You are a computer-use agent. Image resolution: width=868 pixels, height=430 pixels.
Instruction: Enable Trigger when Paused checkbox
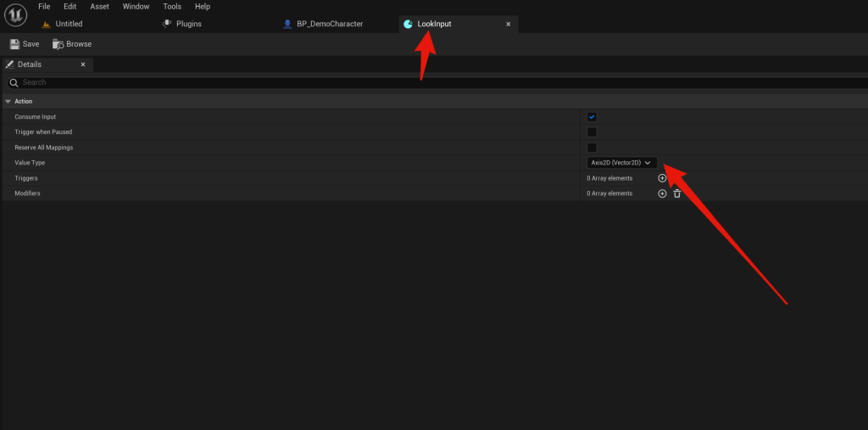click(x=592, y=132)
